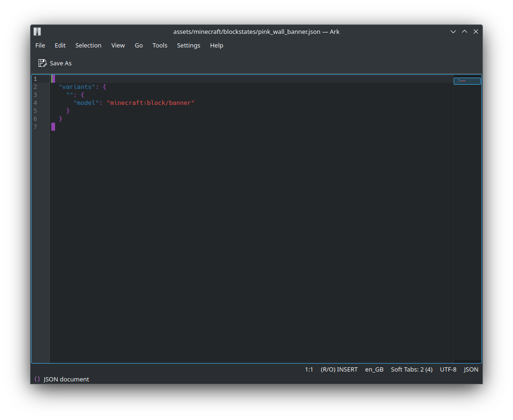Screen dimensions: 513x420
Task: Open the Edit menu
Action: 60,46
